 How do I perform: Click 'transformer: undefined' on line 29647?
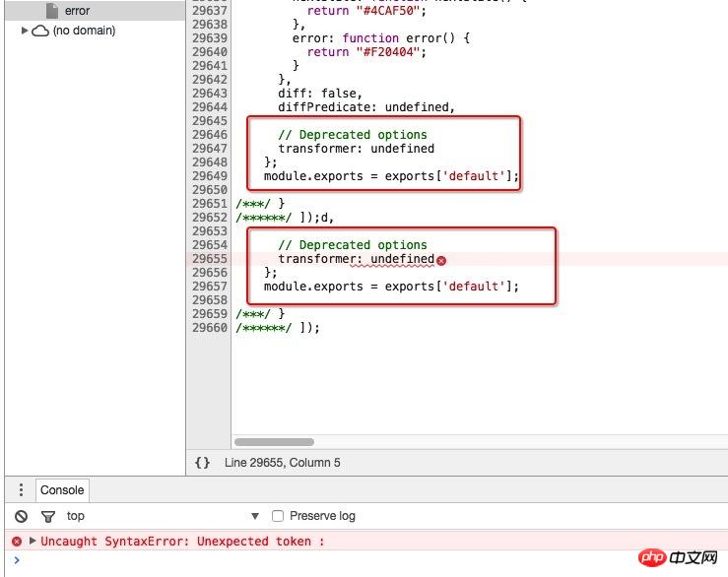coord(356,149)
